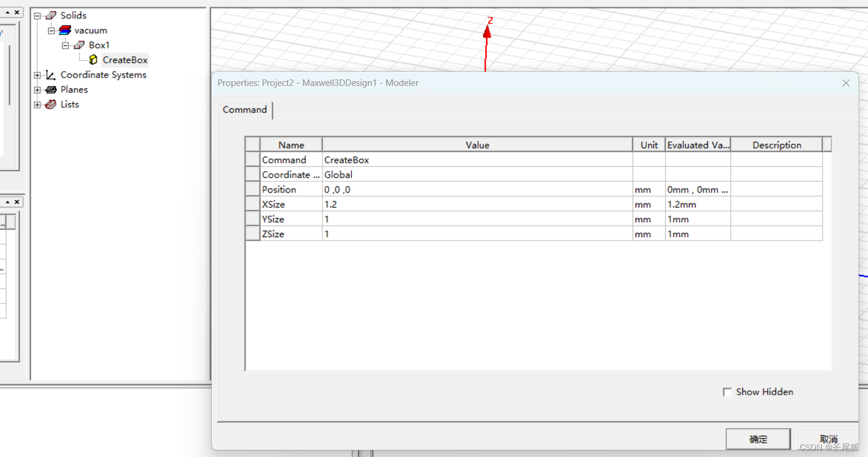This screenshot has width=868, height=457.
Task: Click the Planes icon in tree
Action: (51, 90)
